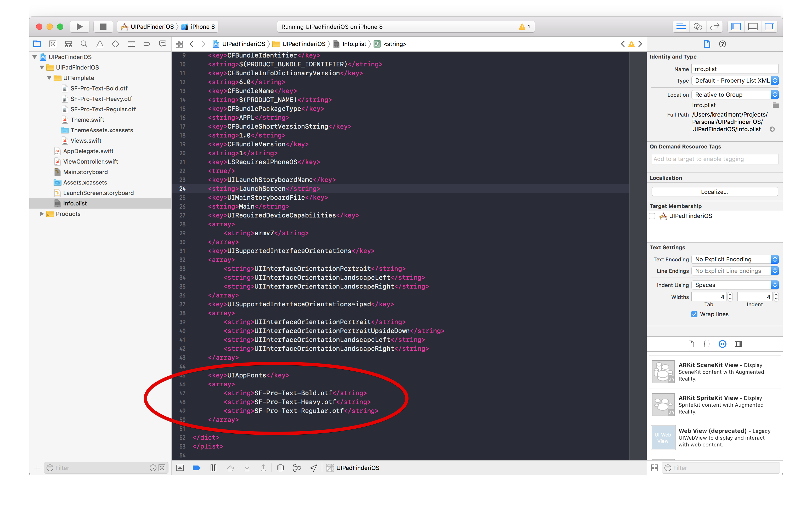The image size is (812, 517).
Task: Collapse the UIPadFinderiOS group folder
Action: tap(42, 67)
